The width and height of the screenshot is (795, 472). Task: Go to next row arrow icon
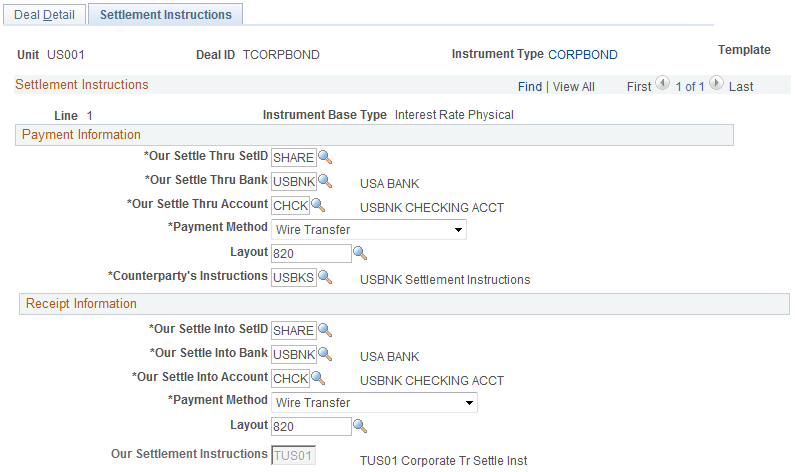click(x=717, y=86)
